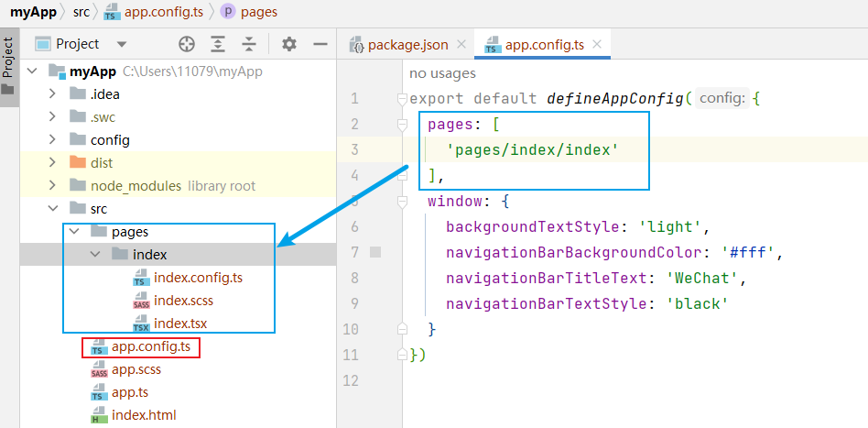Screen dimensions: 868x428
Task: Click the white color swatch in gutter line 7
Action: [x=375, y=252]
